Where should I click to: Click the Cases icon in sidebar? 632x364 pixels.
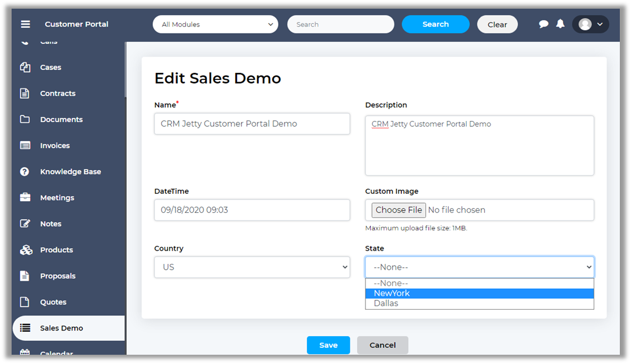25,67
